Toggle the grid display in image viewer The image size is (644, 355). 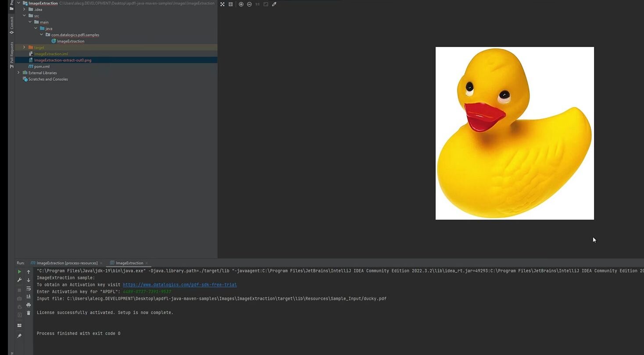pos(231,4)
